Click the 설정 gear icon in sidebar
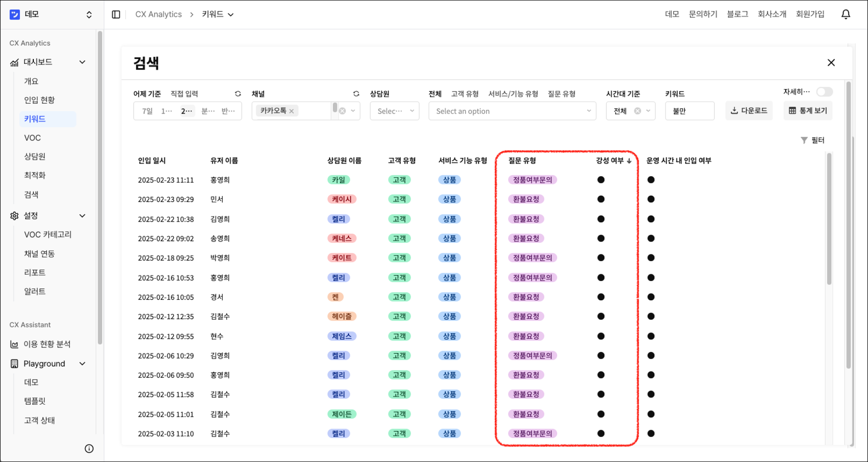The image size is (868, 462). coord(13,216)
